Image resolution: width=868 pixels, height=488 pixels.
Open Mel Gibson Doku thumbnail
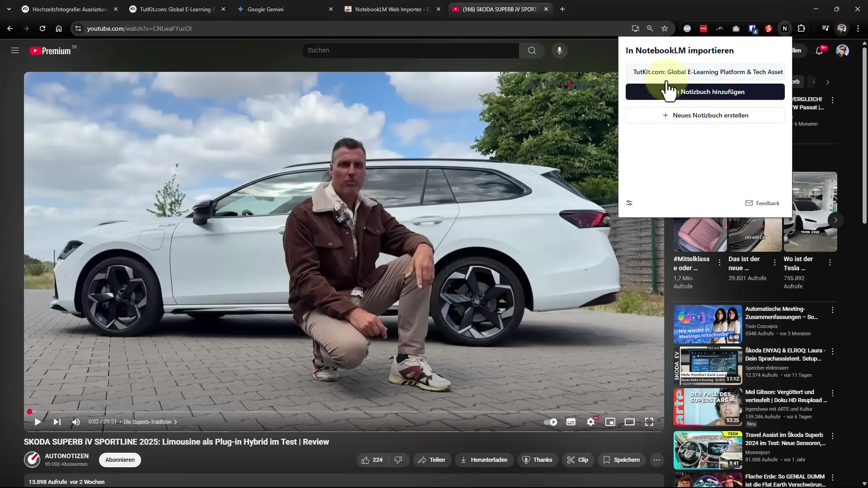tap(708, 407)
